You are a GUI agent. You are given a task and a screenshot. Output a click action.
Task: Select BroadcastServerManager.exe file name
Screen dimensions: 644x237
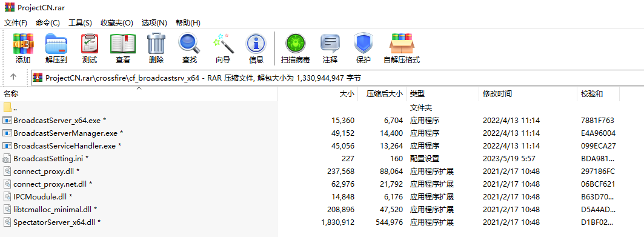click(68, 133)
